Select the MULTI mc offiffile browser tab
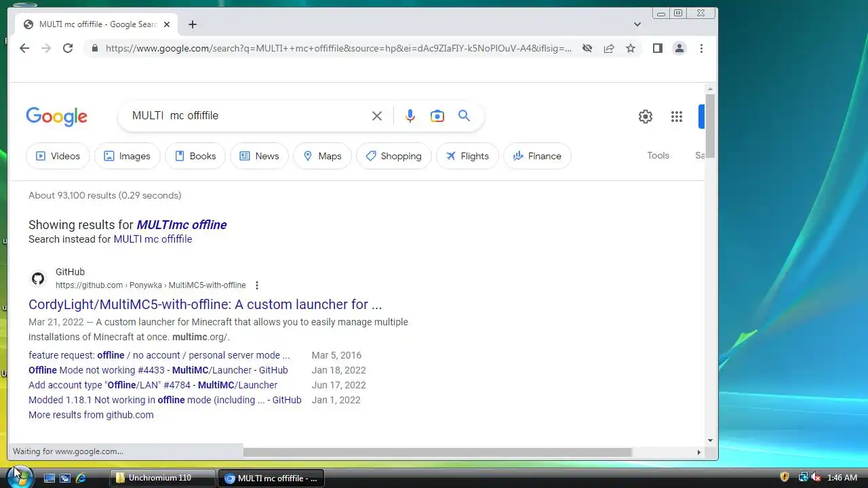 tap(95, 24)
